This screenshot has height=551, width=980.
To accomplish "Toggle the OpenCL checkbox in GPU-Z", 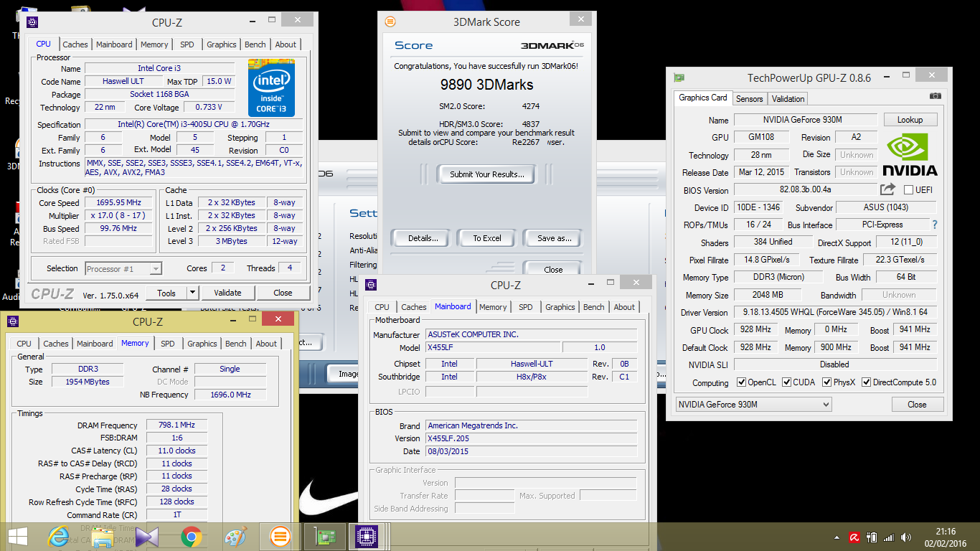I will 742,382.
